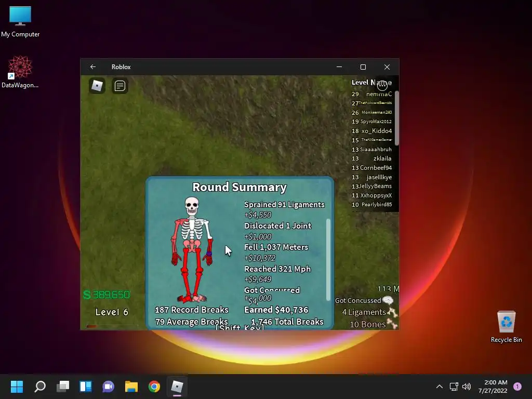
Task: Click the level progress bar
Action: (112, 326)
